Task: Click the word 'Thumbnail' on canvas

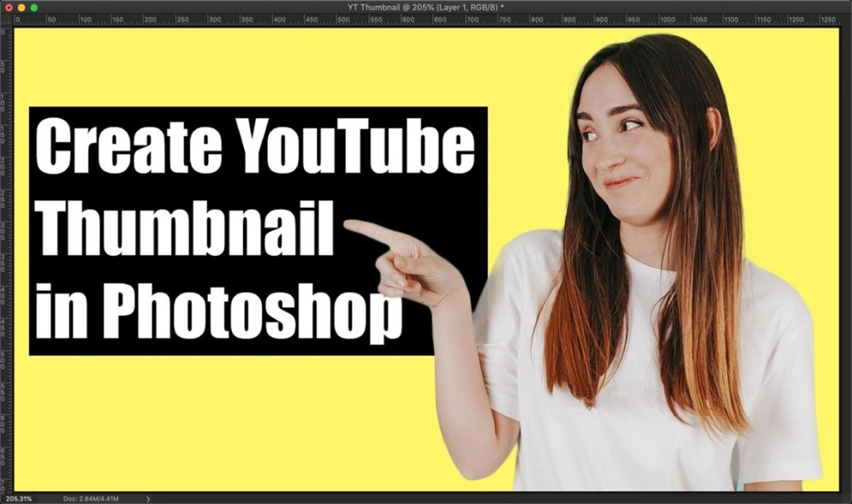Action: [185, 228]
